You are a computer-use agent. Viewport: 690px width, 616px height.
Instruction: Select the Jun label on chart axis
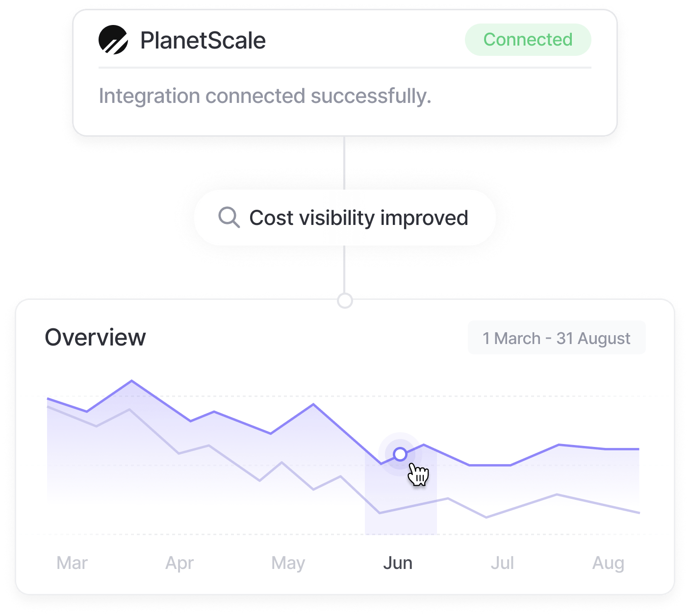coord(398,563)
